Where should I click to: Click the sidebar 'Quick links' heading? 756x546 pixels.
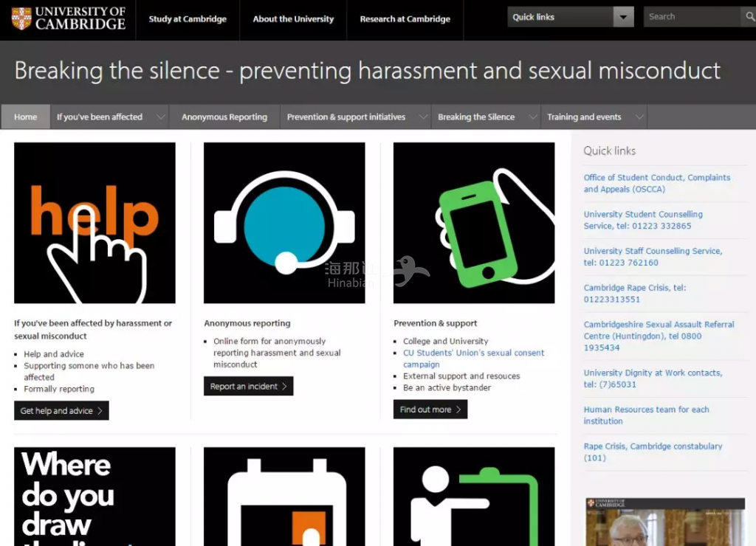[x=609, y=151]
